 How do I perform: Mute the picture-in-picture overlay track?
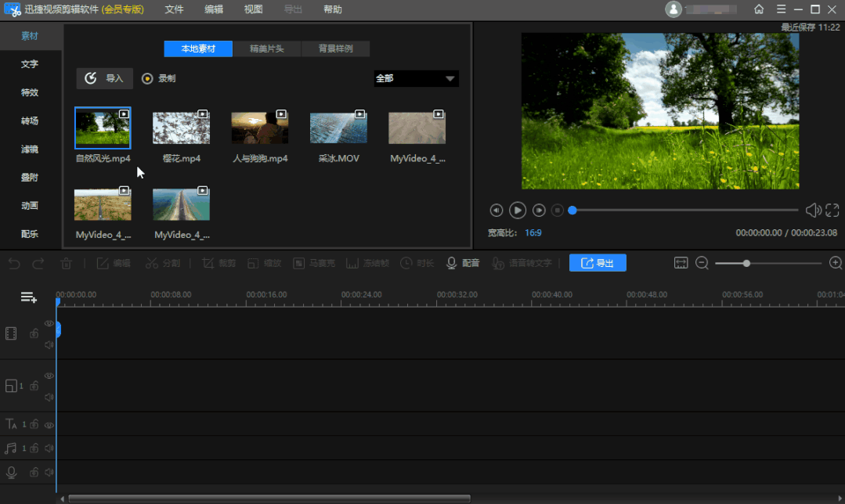tap(49, 397)
